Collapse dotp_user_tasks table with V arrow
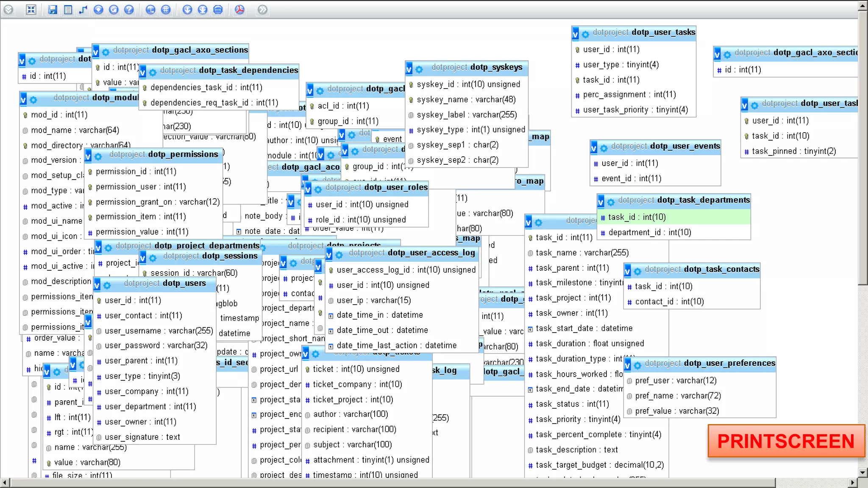Image resolution: width=868 pixels, height=488 pixels. pyautogui.click(x=575, y=34)
